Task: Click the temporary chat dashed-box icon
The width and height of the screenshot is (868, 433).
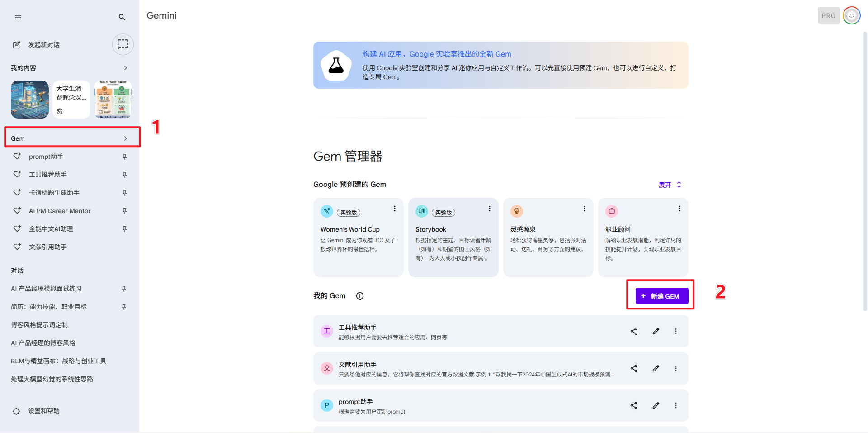Action: click(123, 44)
